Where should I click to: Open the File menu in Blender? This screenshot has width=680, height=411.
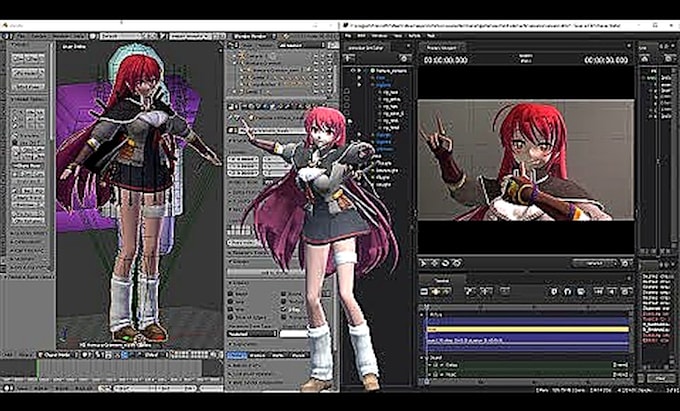point(20,36)
